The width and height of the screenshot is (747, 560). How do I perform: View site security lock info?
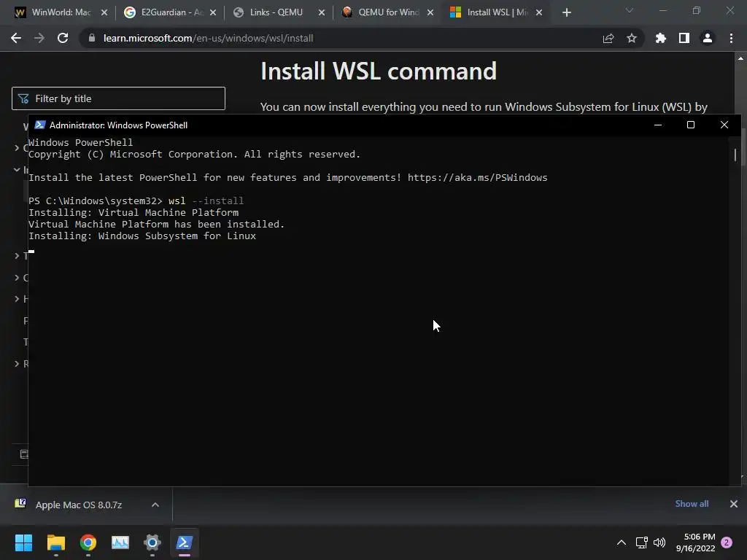pos(92,38)
